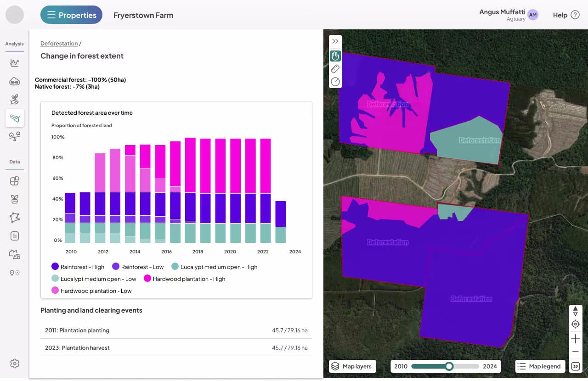Open the Map legend panel
Viewport: 588px width, 381px height.
[539, 366]
